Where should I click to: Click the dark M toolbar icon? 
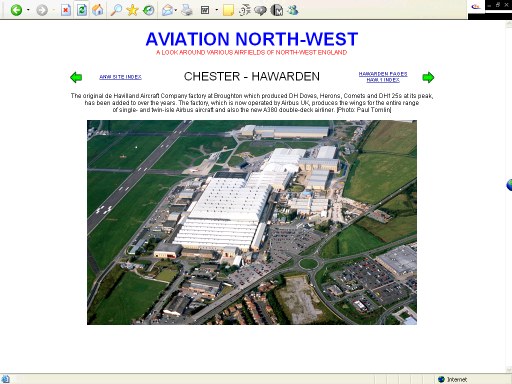click(x=276, y=10)
